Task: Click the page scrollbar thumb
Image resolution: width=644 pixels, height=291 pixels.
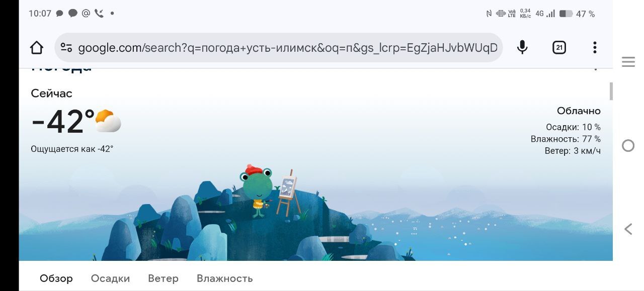Action: pos(611,91)
